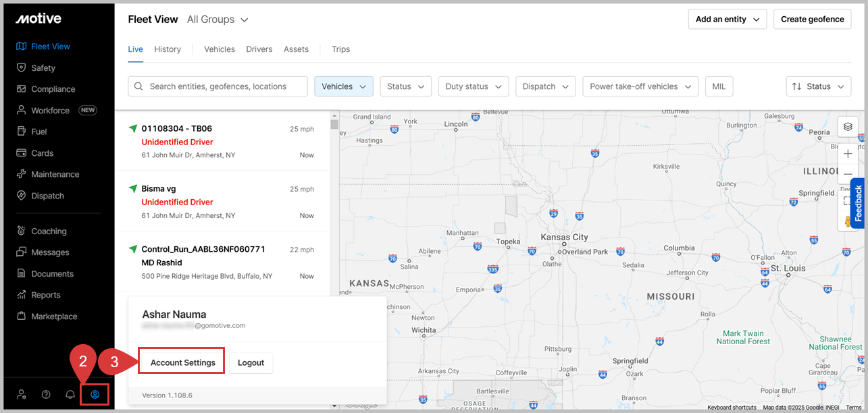Image resolution: width=868 pixels, height=413 pixels.
Task: Open the Drivers tab
Action: (259, 49)
